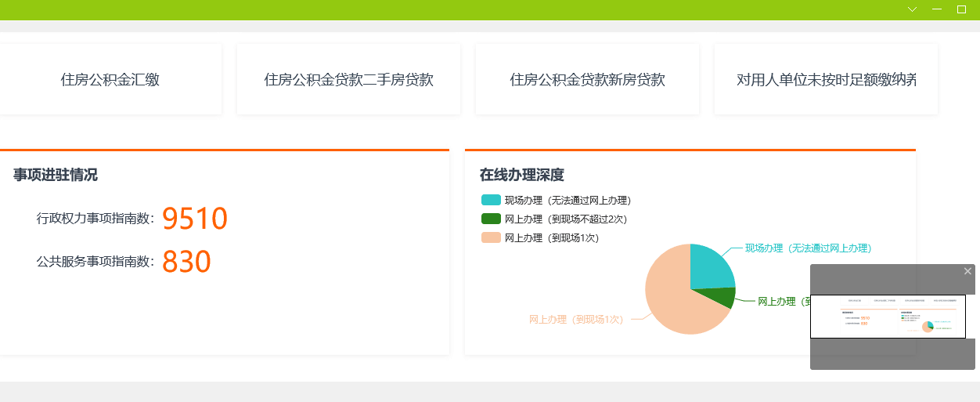980x402 pixels.
Task: Select the 住房公积金贷款新房贷款 card
Action: [x=587, y=79]
